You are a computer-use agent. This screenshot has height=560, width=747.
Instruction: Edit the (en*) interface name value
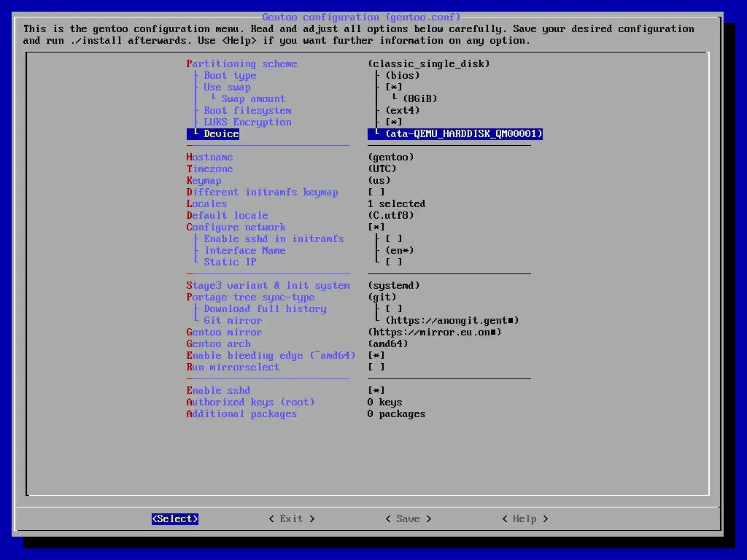tap(400, 251)
